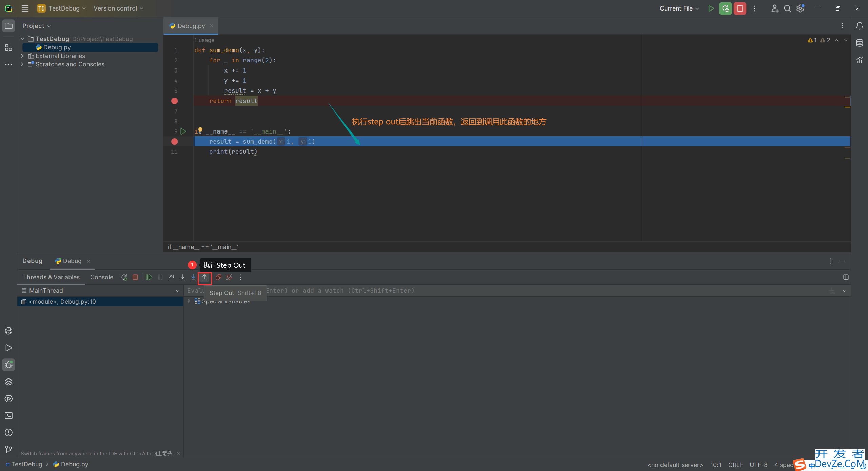
Task: Switch to Threads & Variables tab
Action: (52, 277)
